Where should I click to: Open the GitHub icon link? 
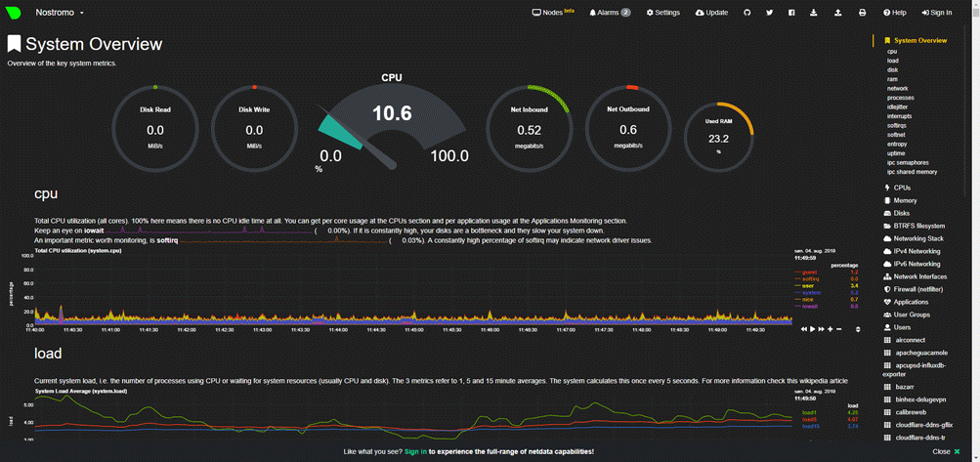[747, 13]
